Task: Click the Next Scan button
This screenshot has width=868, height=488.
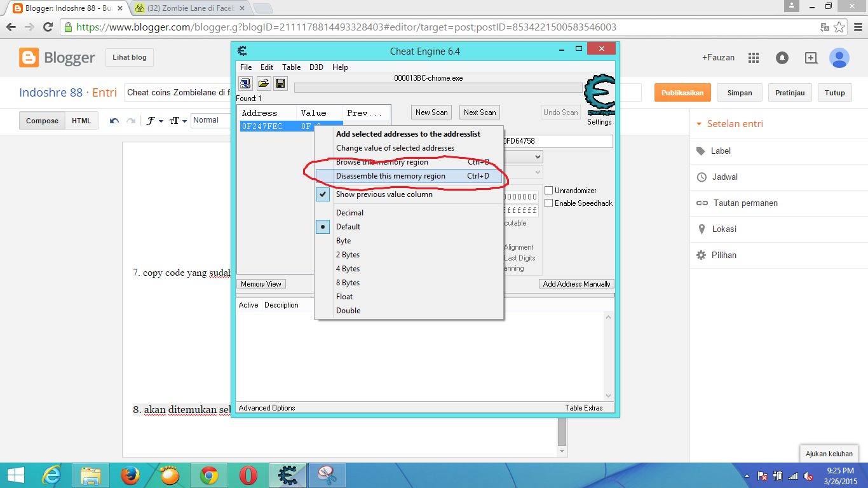Action: point(480,112)
